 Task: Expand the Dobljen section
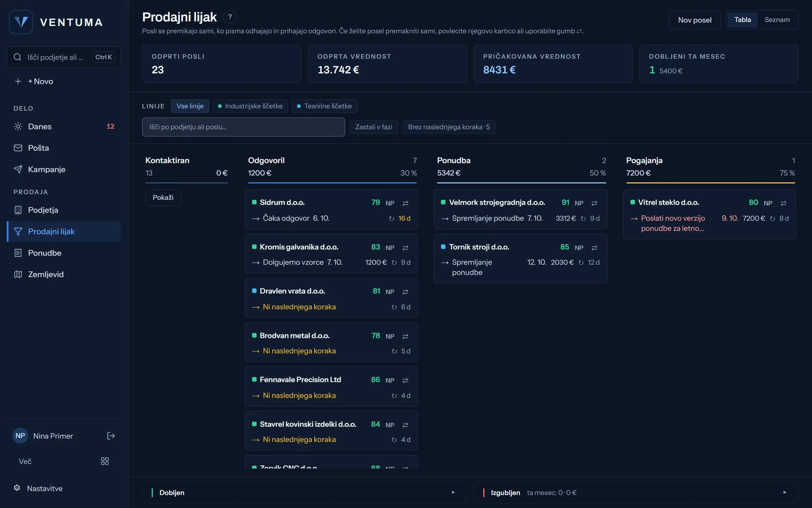tap(304, 492)
